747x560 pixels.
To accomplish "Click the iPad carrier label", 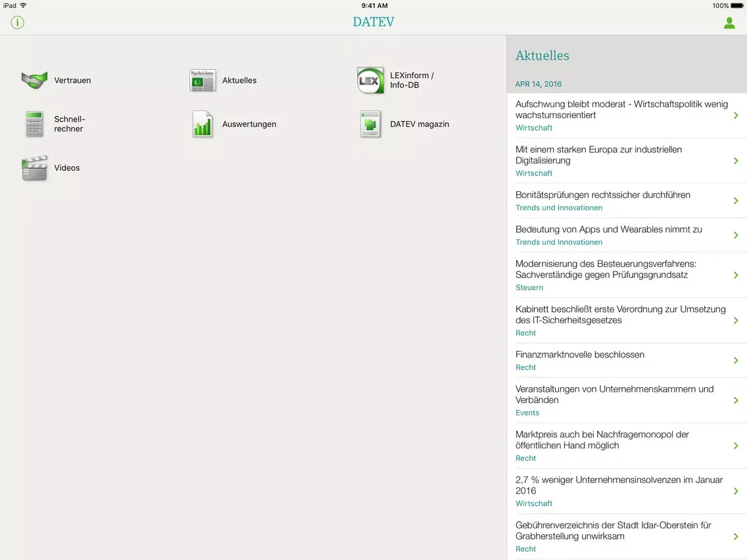I will [10, 6].
